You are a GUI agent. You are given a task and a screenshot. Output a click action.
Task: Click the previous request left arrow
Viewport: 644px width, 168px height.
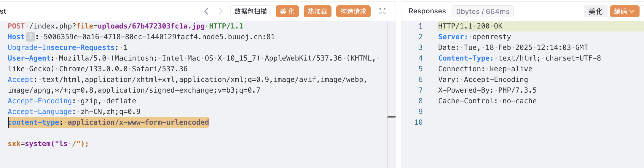(x=206, y=11)
